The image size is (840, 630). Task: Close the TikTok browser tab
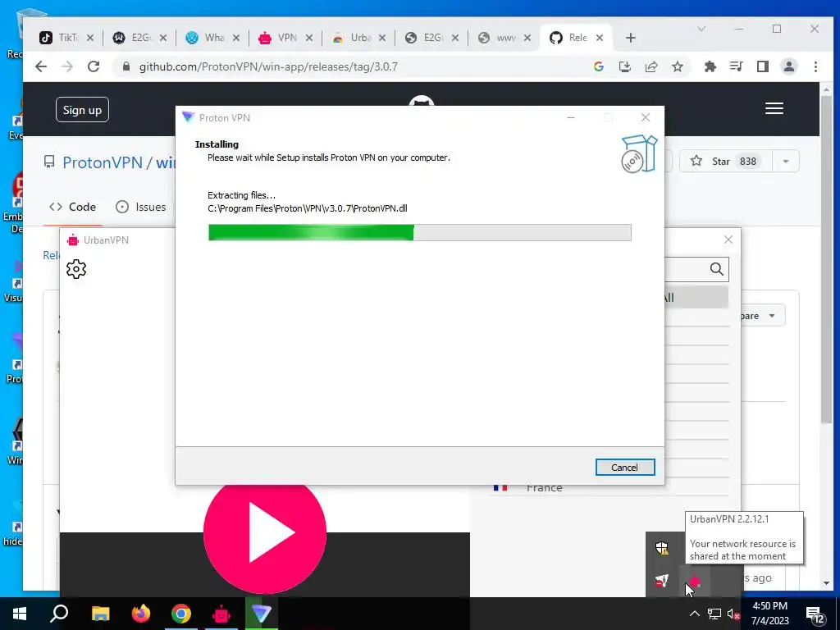pyautogui.click(x=90, y=38)
